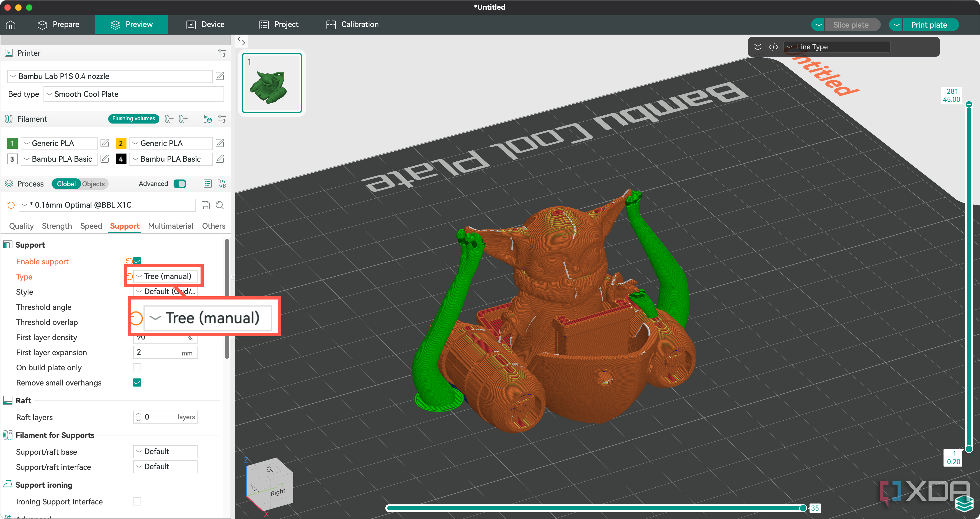The width and height of the screenshot is (980, 519).
Task: Click the code view icon beside Line Type
Action: 774,47
